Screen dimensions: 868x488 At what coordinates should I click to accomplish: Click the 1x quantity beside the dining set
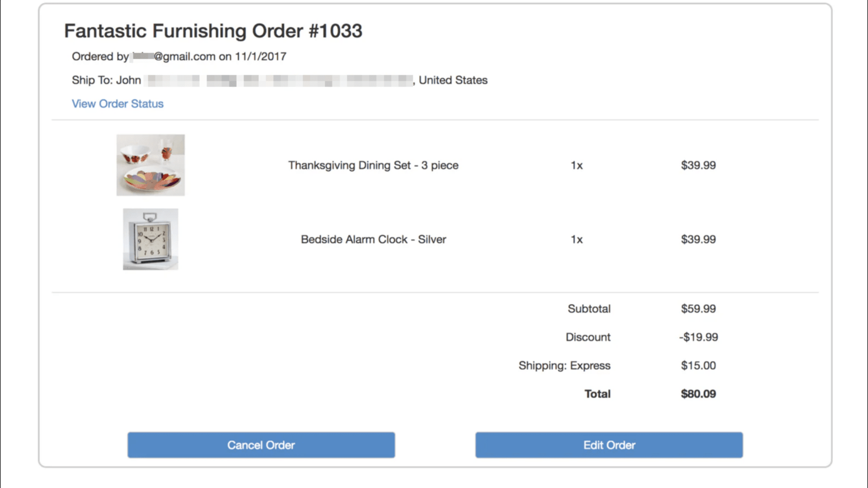(577, 165)
